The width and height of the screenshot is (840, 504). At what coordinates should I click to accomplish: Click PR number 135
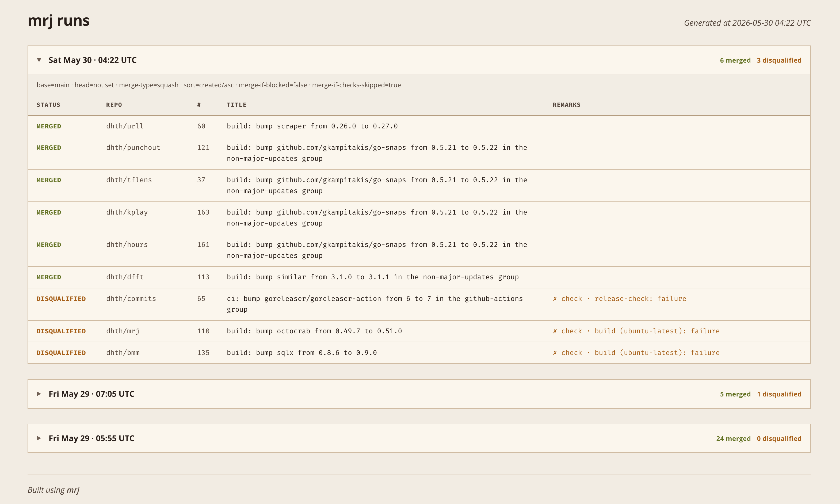(x=203, y=353)
